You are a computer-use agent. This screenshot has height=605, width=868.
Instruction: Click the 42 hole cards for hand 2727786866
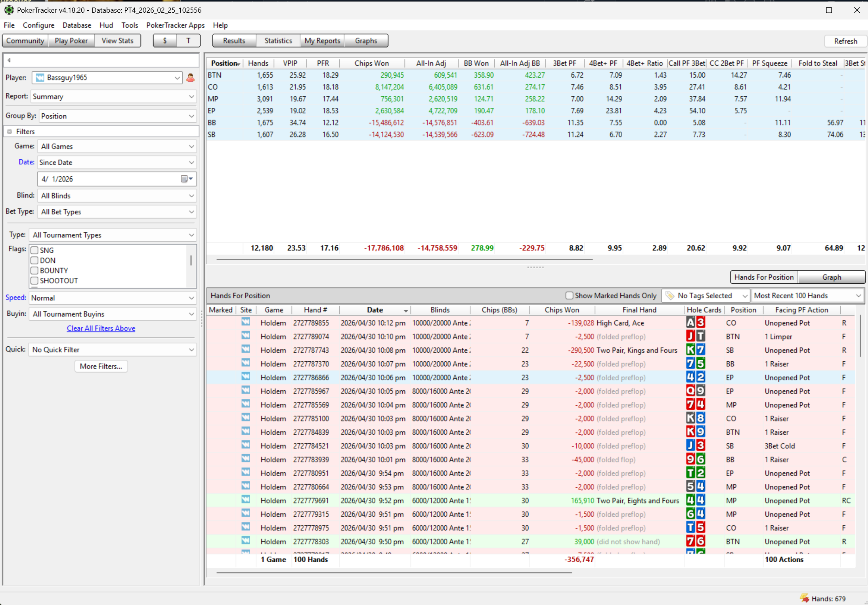pos(696,377)
